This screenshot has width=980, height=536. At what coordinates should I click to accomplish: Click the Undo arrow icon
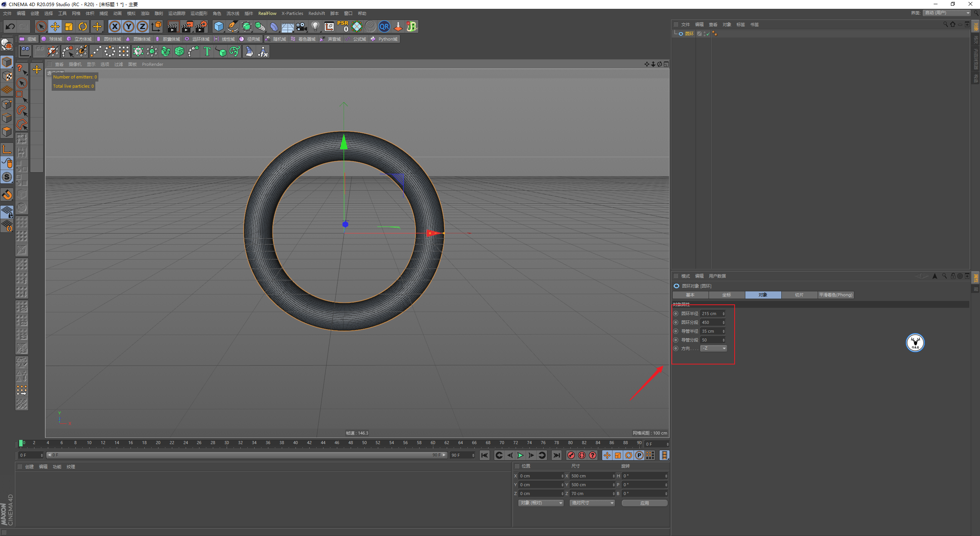coord(10,26)
